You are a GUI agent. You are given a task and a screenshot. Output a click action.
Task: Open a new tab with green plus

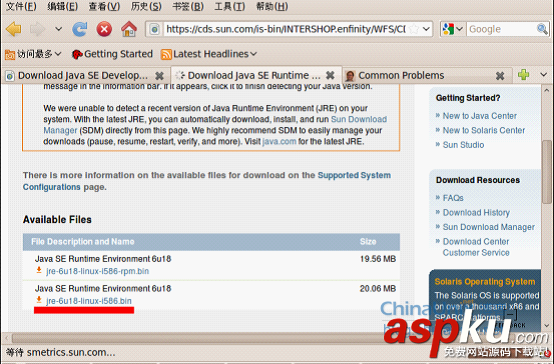click(x=523, y=75)
